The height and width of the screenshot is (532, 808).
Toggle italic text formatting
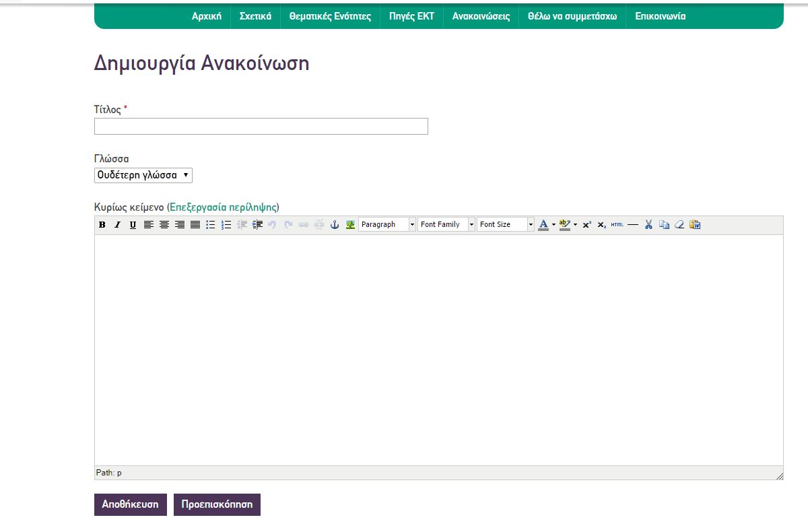click(x=117, y=225)
